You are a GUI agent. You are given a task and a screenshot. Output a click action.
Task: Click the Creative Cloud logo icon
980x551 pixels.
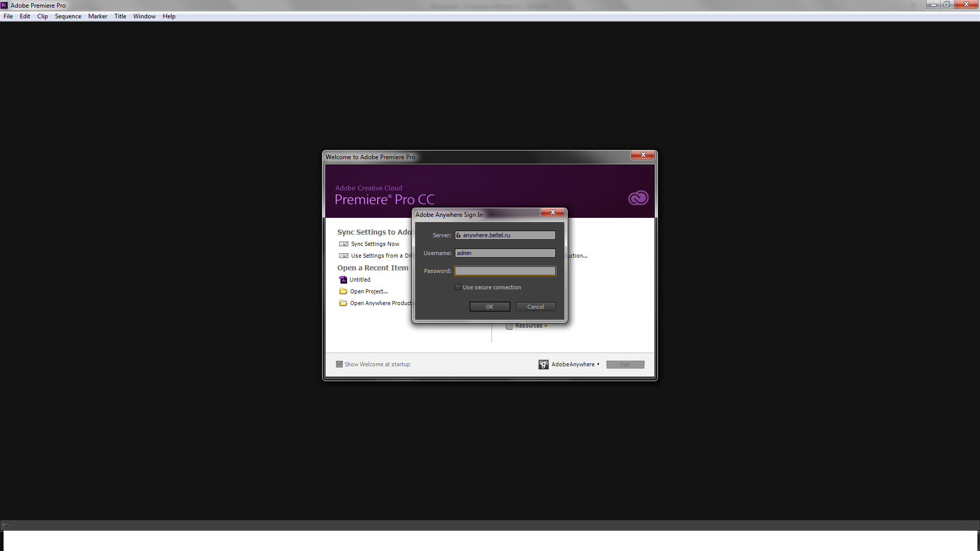[x=638, y=198]
